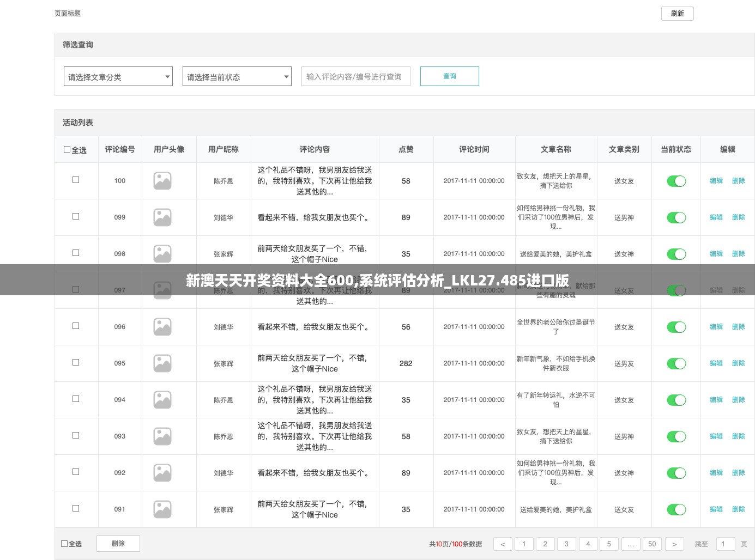Go to previous page using left arrow
This screenshot has width=755, height=560.
503,544
